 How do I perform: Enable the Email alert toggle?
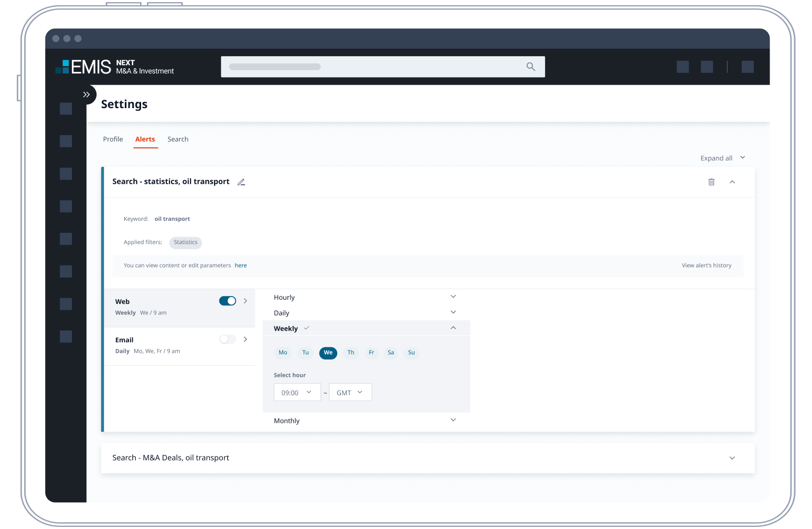click(x=228, y=340)
